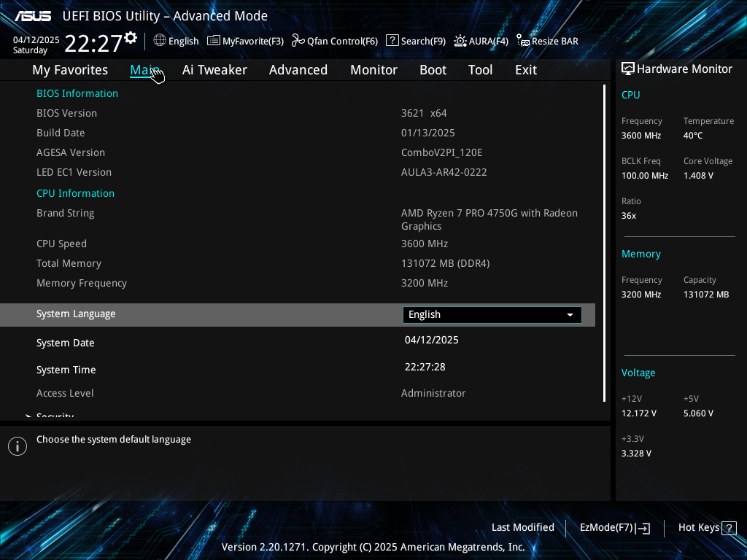The image size is (747, 560).
Task: Click the Hot Keys question mark icon
Action: [x=729, y=528]
